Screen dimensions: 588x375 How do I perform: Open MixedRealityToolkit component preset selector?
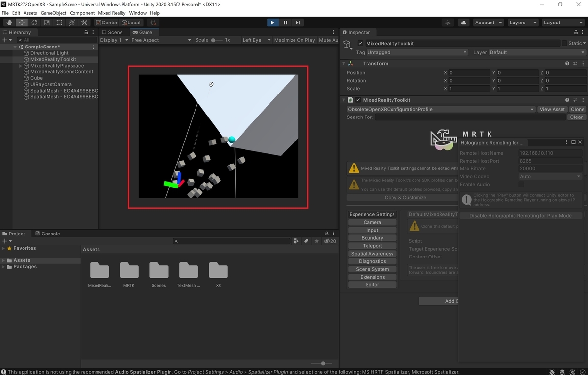(575, 100)
